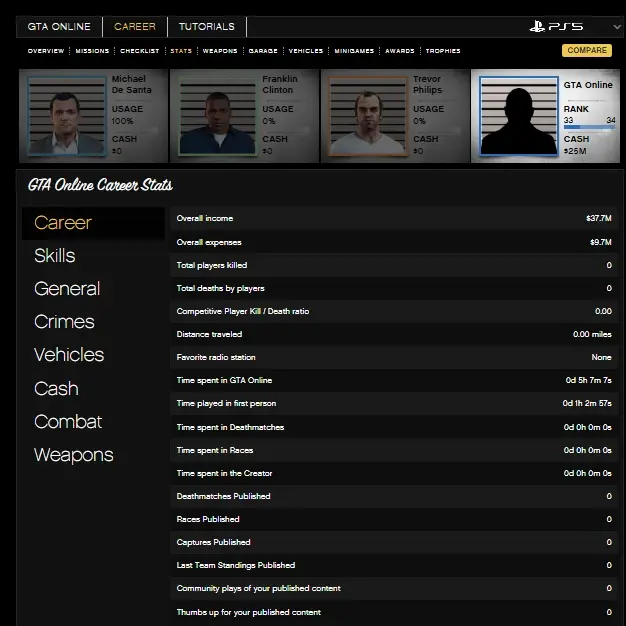
Task: Navigate to the Garage section
Action: (263, 51)
